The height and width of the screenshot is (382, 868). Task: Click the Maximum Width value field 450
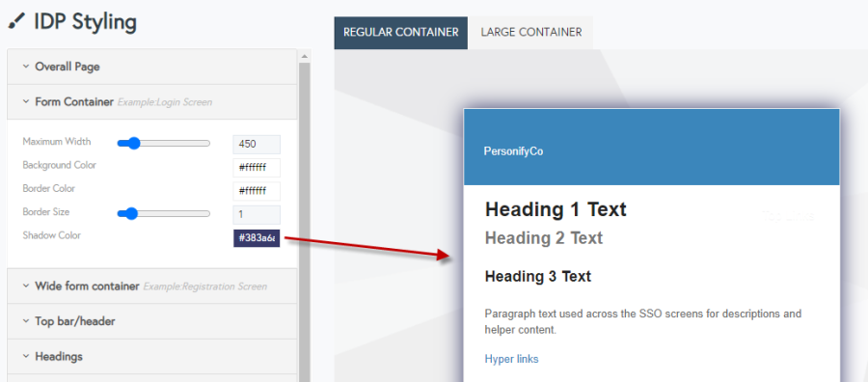pyautogui.click(x=257, y=145)
